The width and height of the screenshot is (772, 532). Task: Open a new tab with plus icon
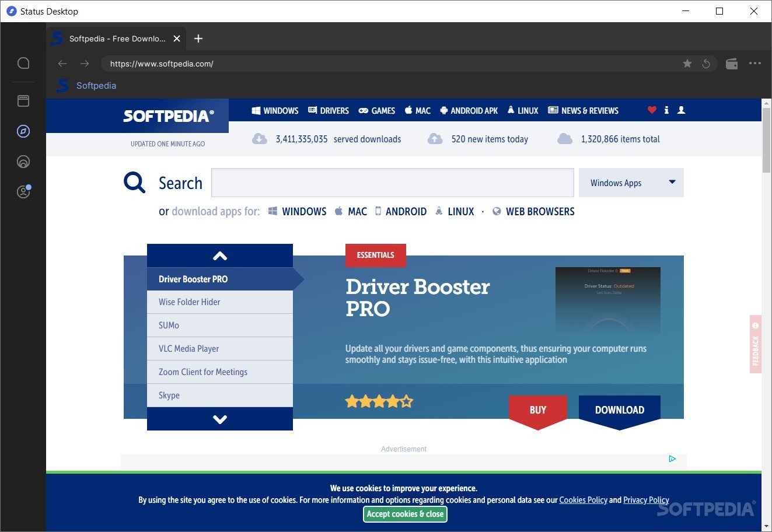click(198, 38)
